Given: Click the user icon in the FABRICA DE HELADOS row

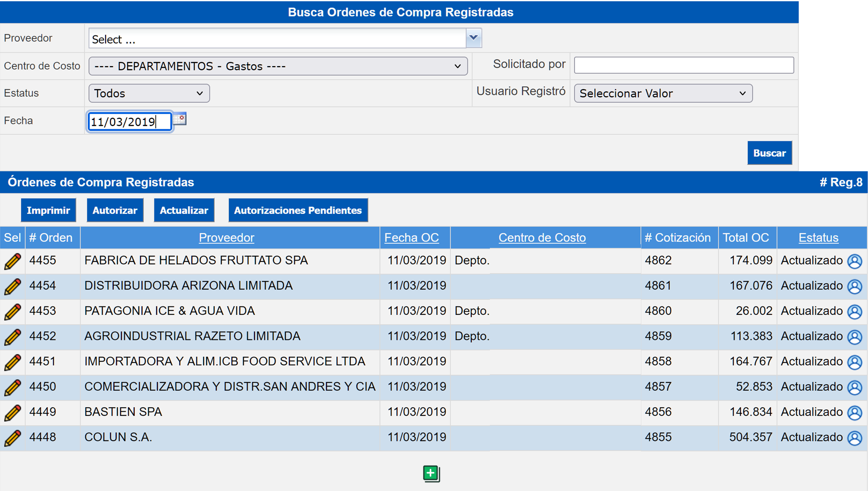Looking at the screenshot, I should [855, 261].
